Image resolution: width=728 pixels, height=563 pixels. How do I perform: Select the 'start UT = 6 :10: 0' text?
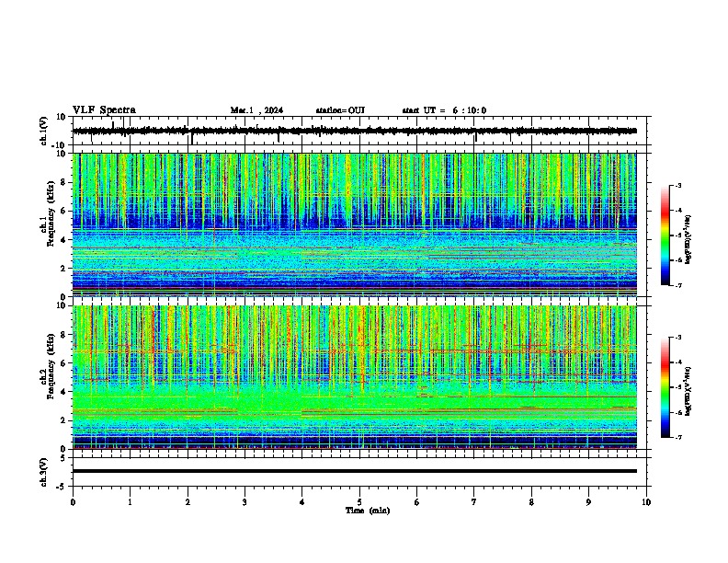click(444, 110)
